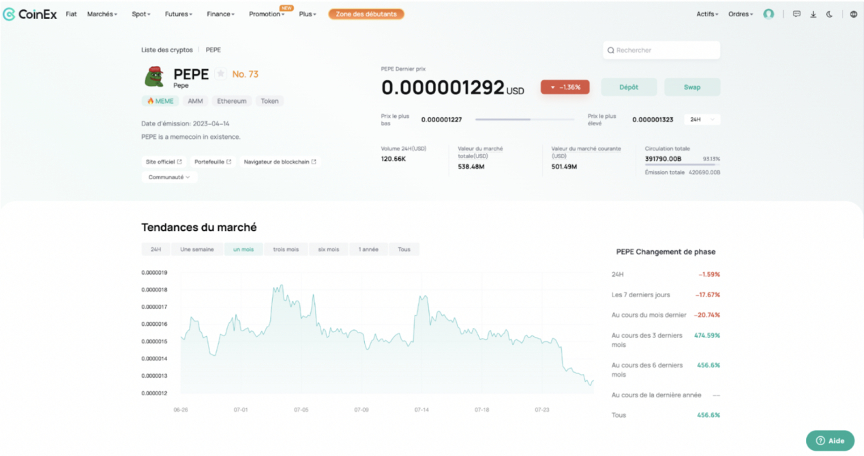
Task: Click the download app icon
Action: pos(813,14)
